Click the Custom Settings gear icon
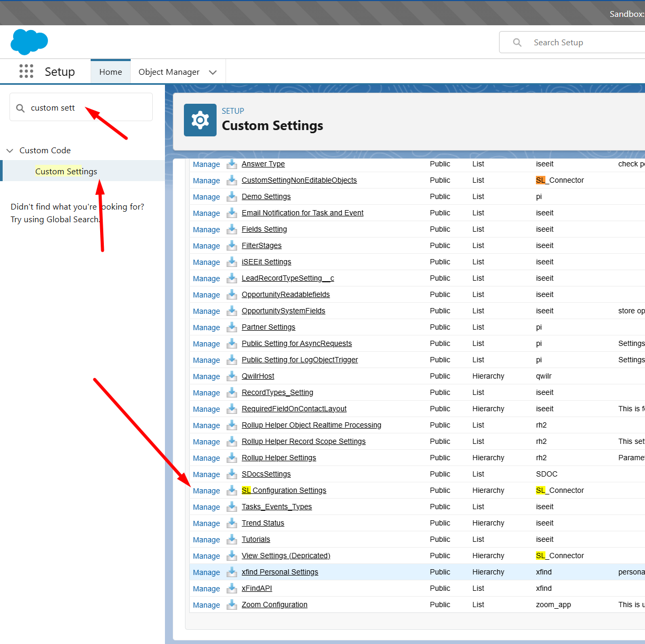The width and height of the screenshot is (645, 644). (x=200, y=120)
